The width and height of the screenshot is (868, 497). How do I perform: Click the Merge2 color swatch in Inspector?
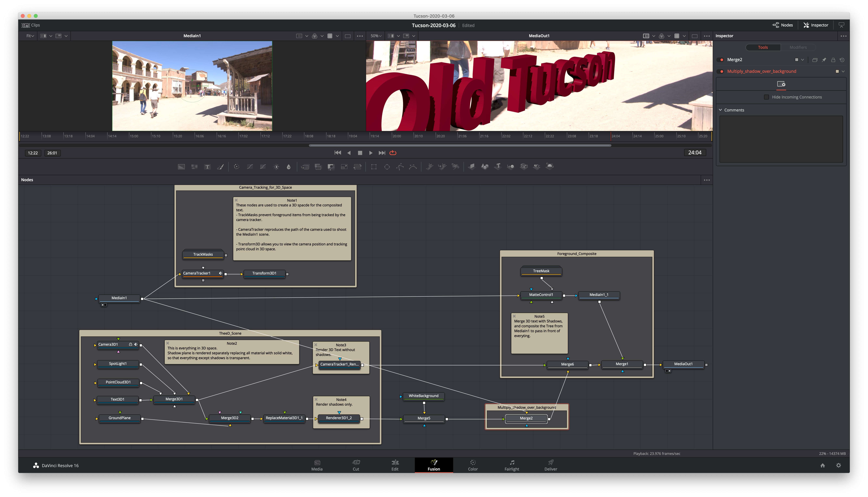796,60
